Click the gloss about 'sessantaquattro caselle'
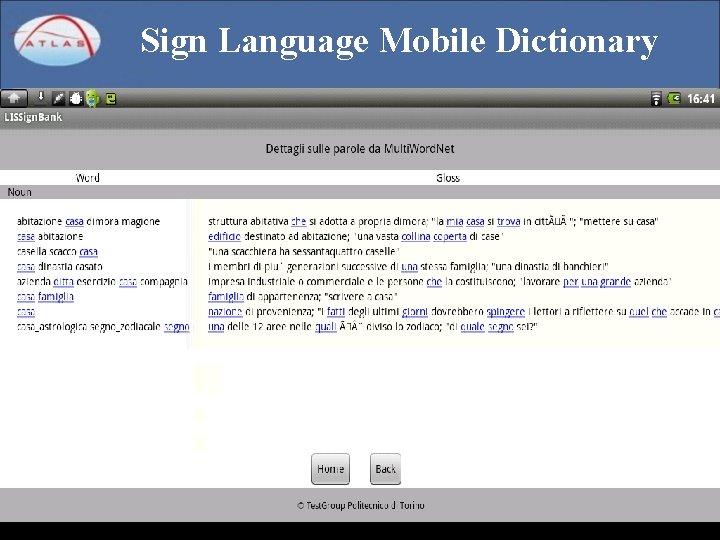 (x=304, y=252)
